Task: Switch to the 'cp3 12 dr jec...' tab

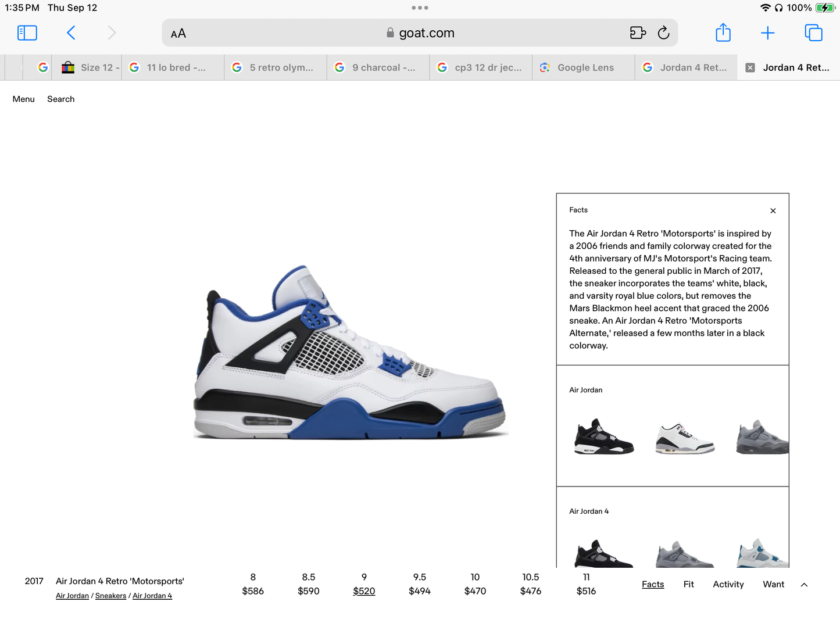Action: [x=481, y=67]
